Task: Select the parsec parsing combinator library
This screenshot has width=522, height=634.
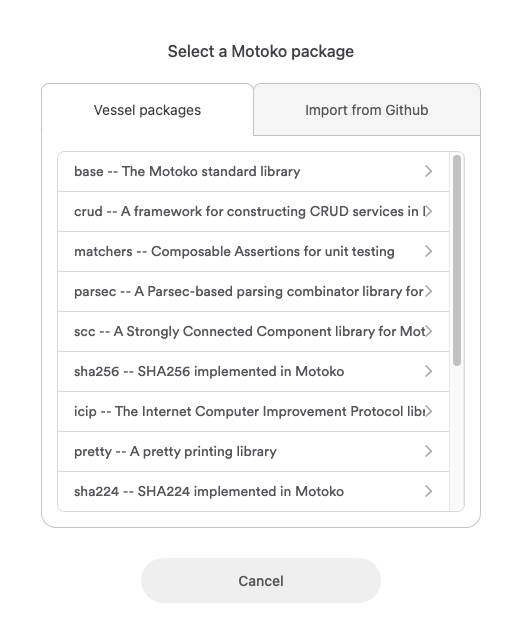Action: [254, 292]
